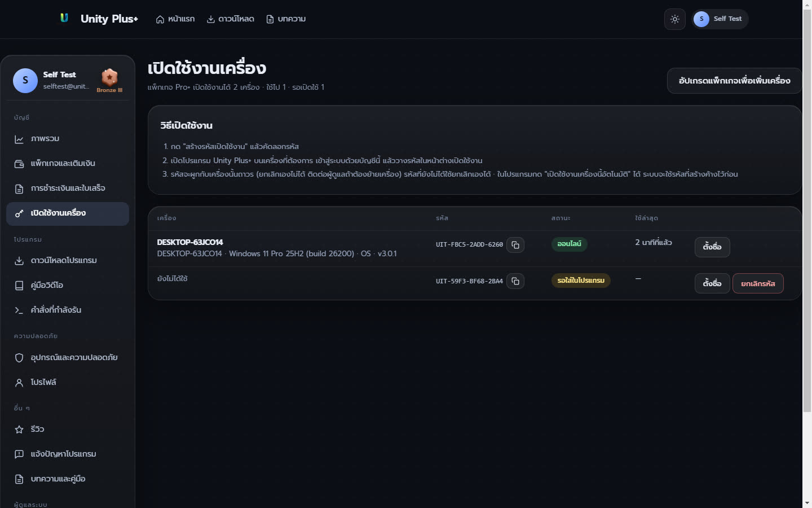Click the terminal icon beside คำสั่งที่กำลังรัน
The image size is (812, 508).
(x=19, y=310)
